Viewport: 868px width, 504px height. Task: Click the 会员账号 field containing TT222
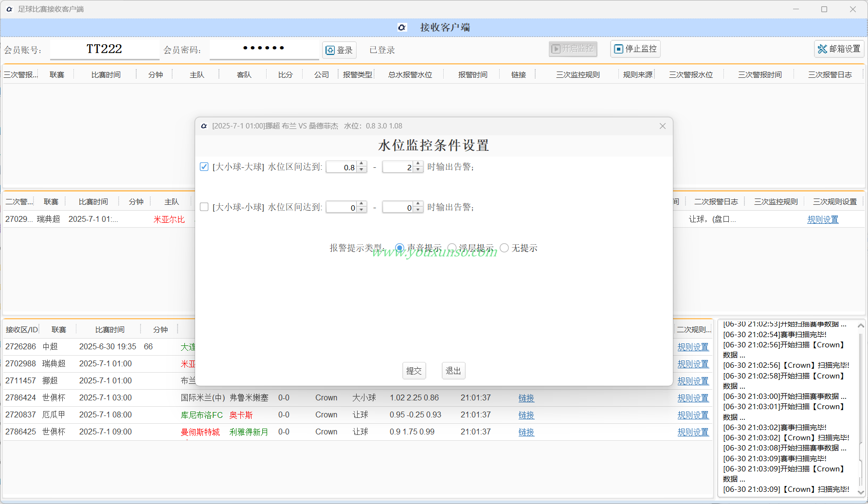(105, 49)
